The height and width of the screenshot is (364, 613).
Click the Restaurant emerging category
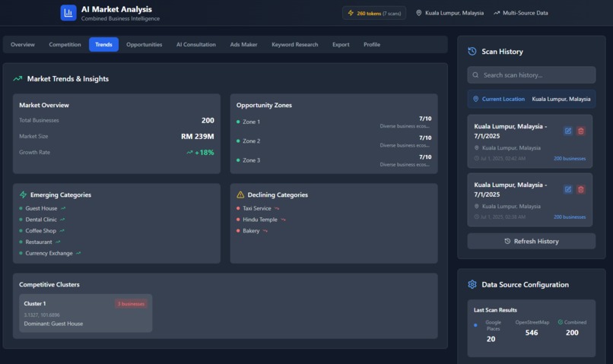[39, 242]
